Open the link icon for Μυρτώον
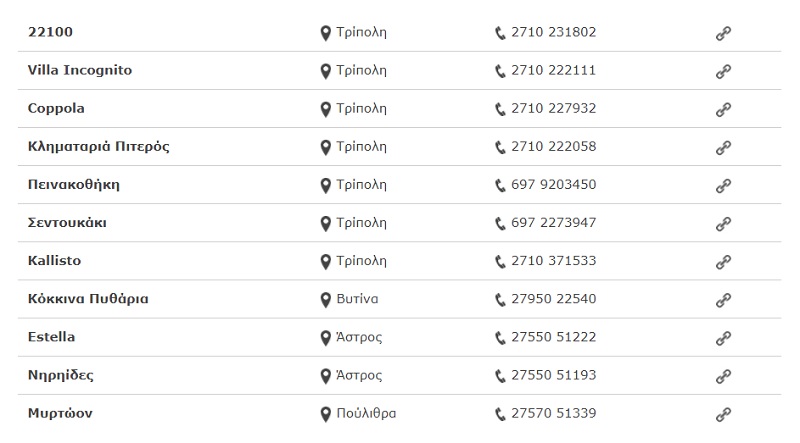This screenshot has height=443, width=800. point(723,413)
